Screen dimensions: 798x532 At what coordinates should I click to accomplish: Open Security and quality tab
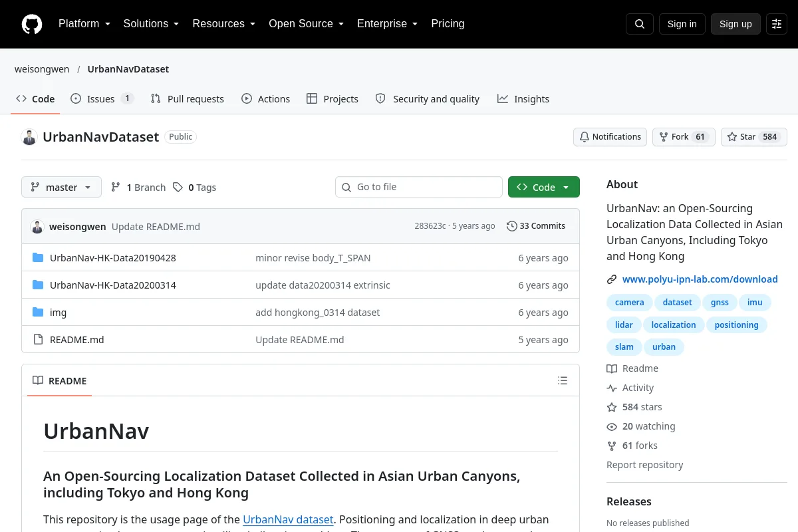[x=428, y=99]
